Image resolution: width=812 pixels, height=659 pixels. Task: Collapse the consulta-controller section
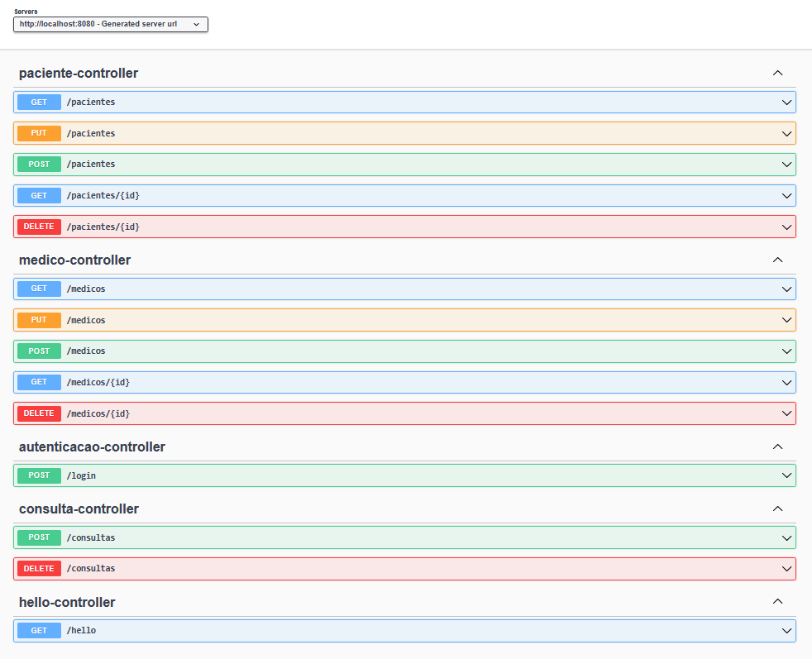pos(777,509)
